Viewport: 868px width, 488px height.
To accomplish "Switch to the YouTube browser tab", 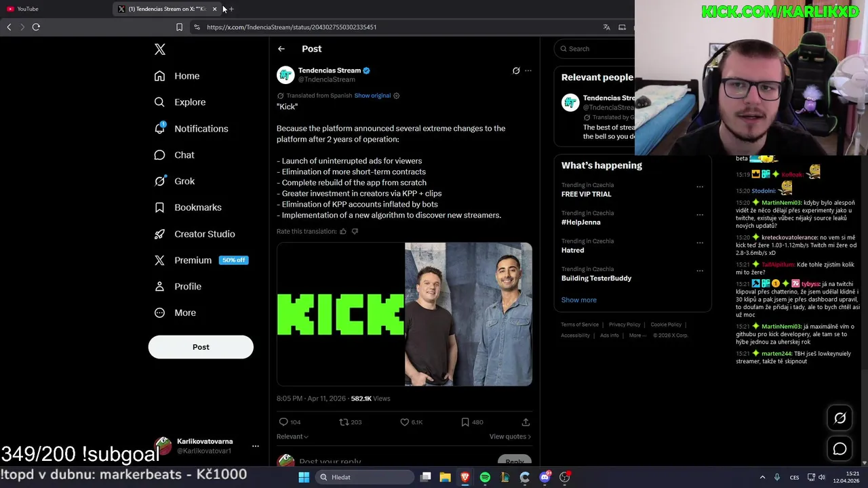I will tap(27, 9).
